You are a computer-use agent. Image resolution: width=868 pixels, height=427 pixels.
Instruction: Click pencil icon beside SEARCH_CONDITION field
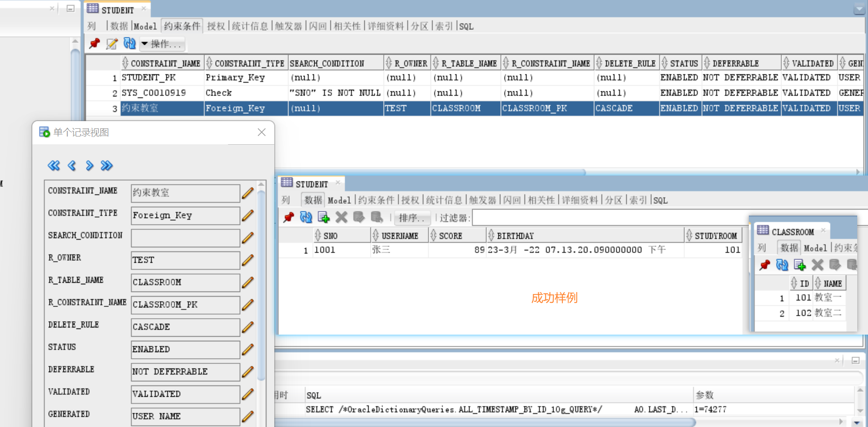[x=248, y=238]
